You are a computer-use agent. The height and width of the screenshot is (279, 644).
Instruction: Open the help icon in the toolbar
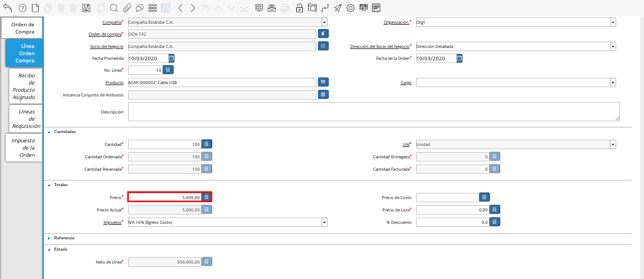(x=22, y=8)
